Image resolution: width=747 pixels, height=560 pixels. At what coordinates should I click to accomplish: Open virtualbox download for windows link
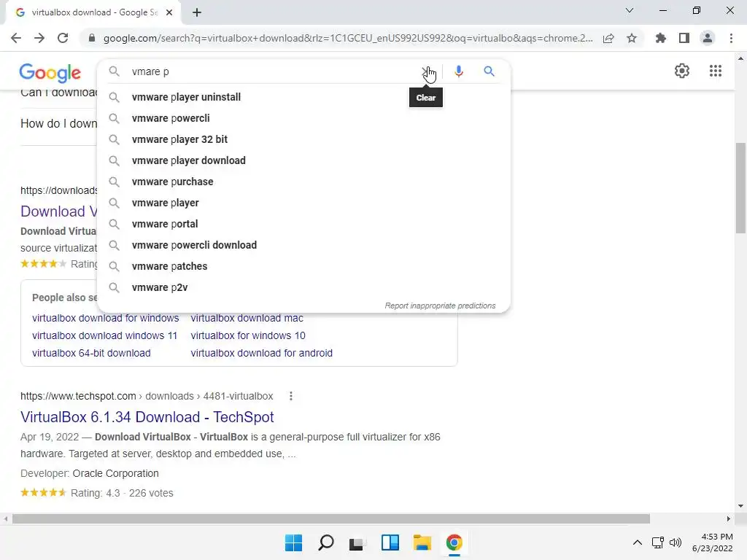[105, 318]
